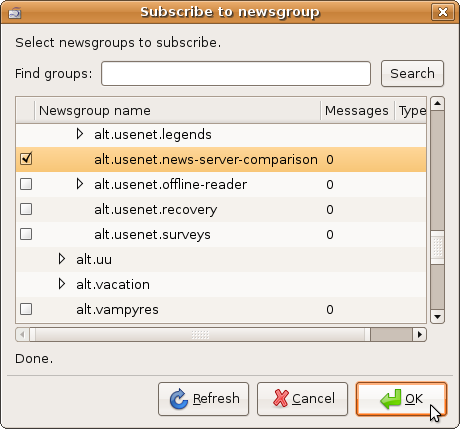Check the alt.usenet.offline-reader checkbox

point(26,184)
